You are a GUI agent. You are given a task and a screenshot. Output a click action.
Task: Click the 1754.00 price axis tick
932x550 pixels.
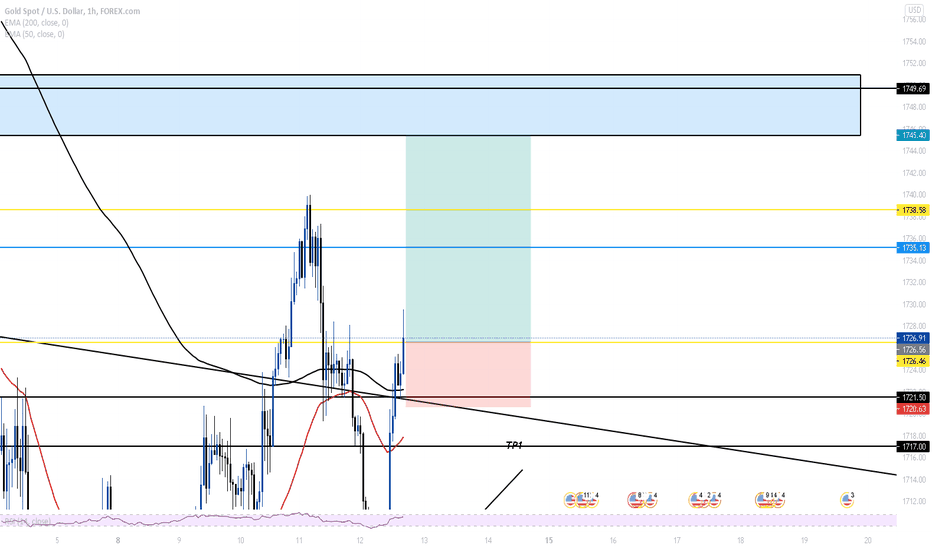tap(914, 41)
